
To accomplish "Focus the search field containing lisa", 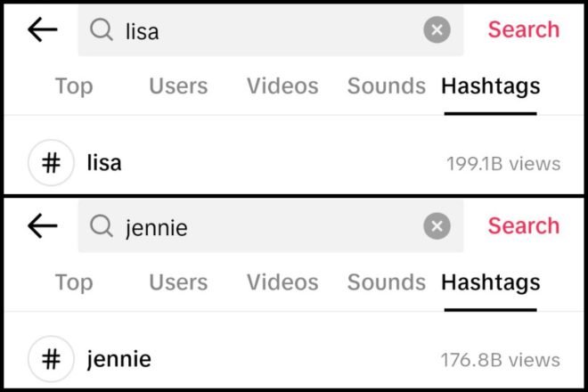I will pos(271,29).
